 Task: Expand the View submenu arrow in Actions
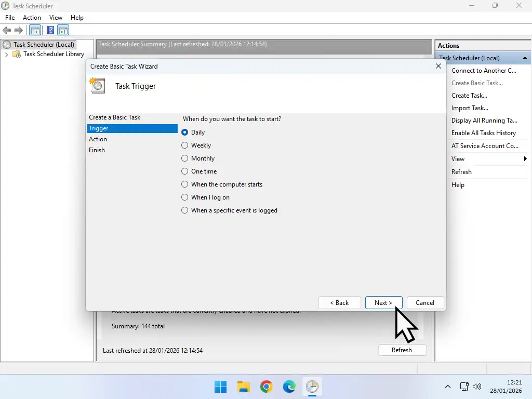525,159
